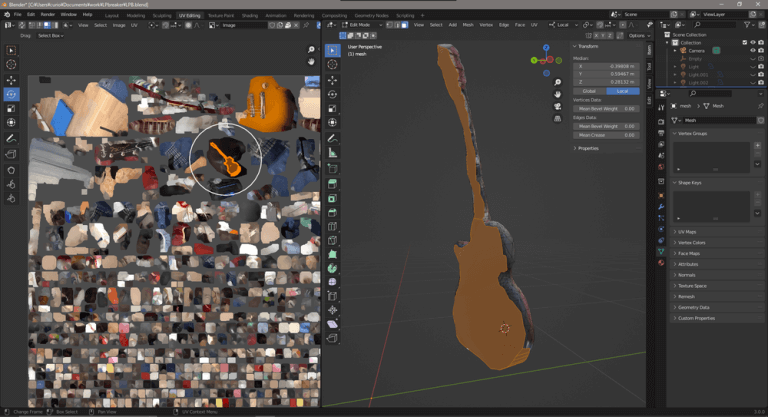Choose the UV Grab sculpt tool

(x=11, y=170)
